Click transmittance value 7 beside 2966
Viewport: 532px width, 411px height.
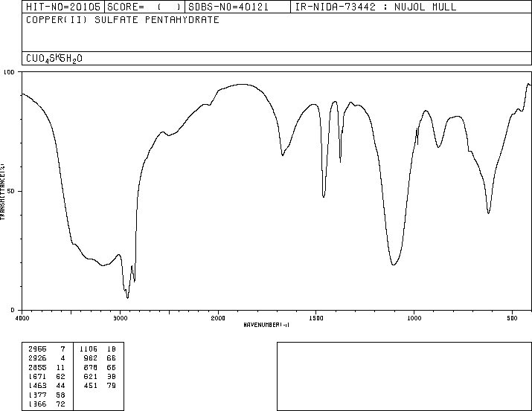(x=63, y=349)
